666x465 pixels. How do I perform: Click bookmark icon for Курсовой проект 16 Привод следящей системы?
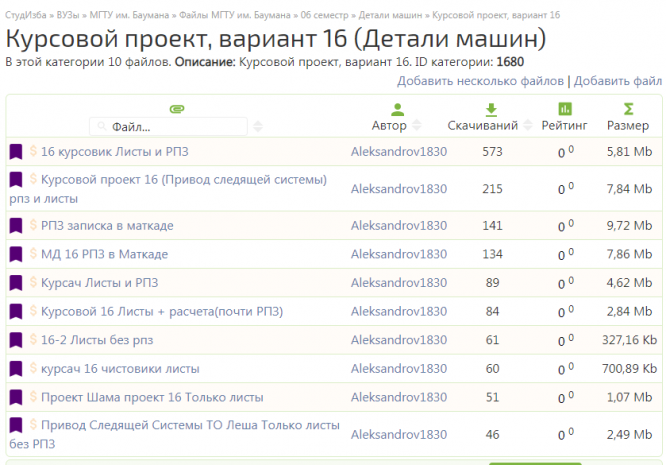pos(16,180)
